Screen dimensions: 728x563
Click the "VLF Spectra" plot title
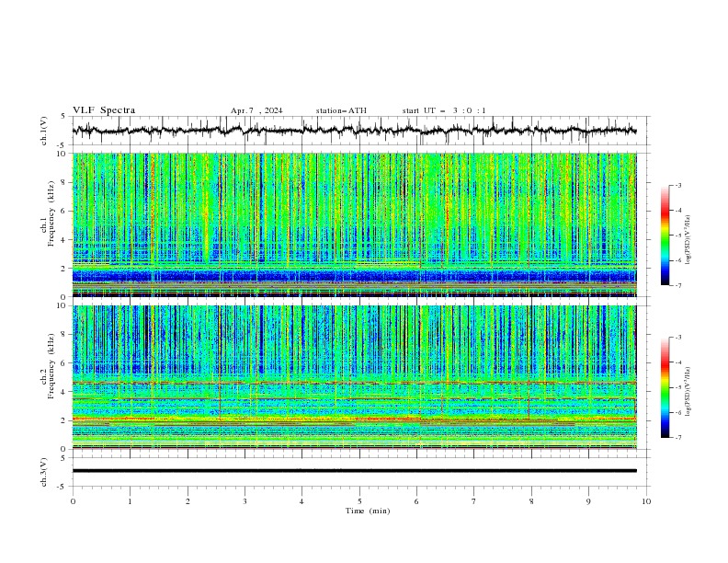click(x=104, y=110)
